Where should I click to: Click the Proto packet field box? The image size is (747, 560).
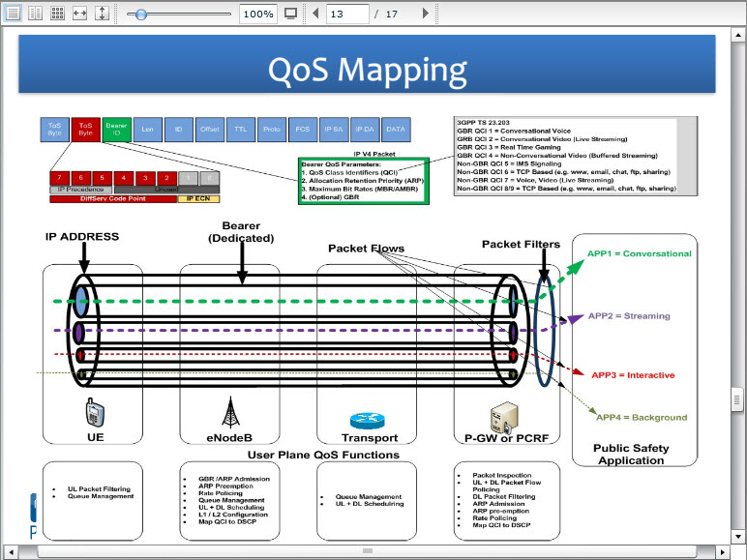[272, 130]
